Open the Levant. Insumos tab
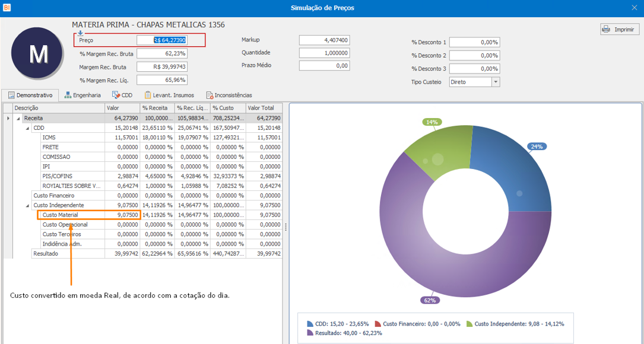This screenshot has height=344, width=644. pos(169,95)
